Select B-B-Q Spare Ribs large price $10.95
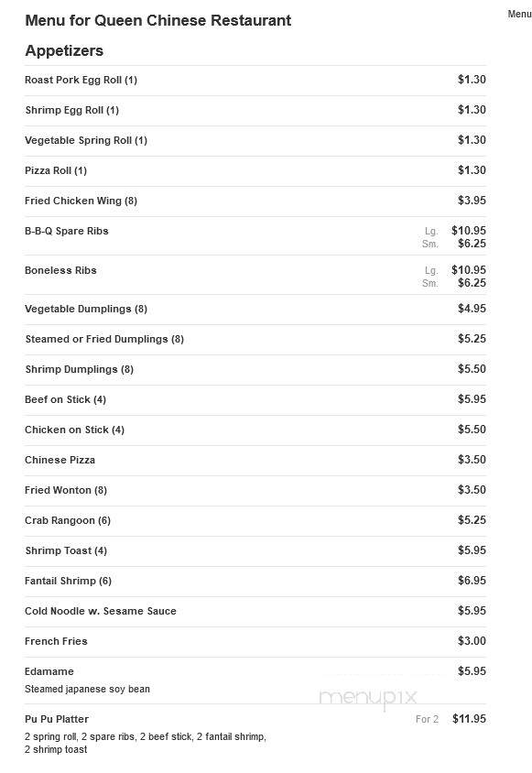 point(469,230)
